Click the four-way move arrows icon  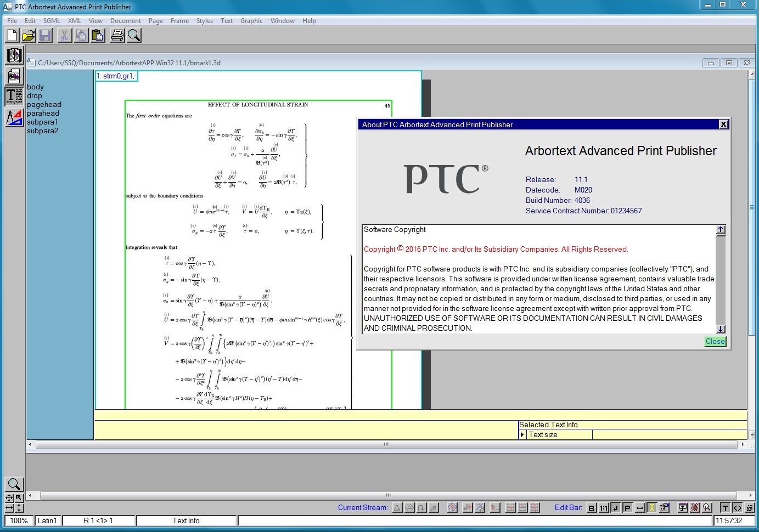pos(9,497)
